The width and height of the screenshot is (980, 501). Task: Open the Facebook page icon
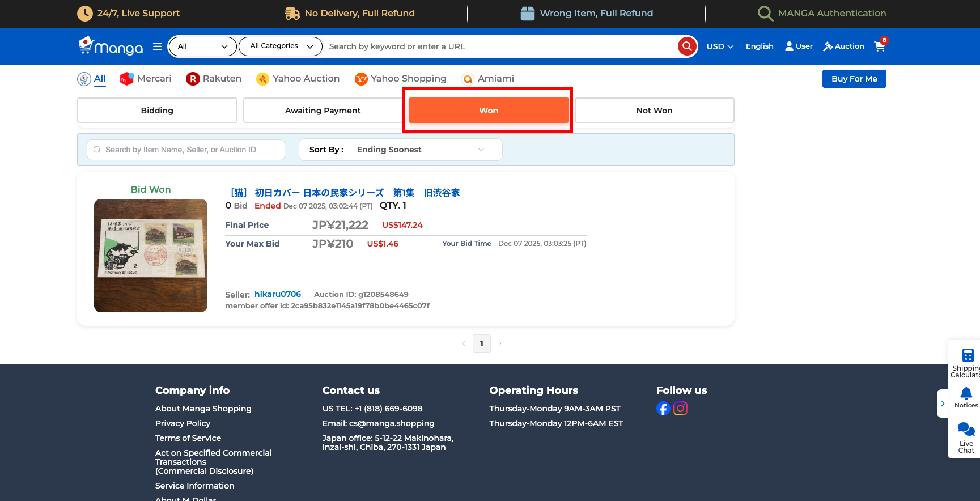(663, 409)
